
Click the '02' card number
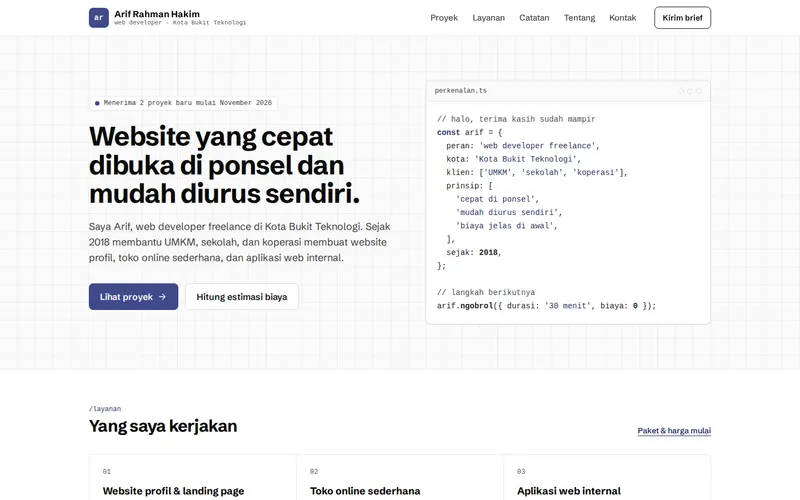[314, 471]
